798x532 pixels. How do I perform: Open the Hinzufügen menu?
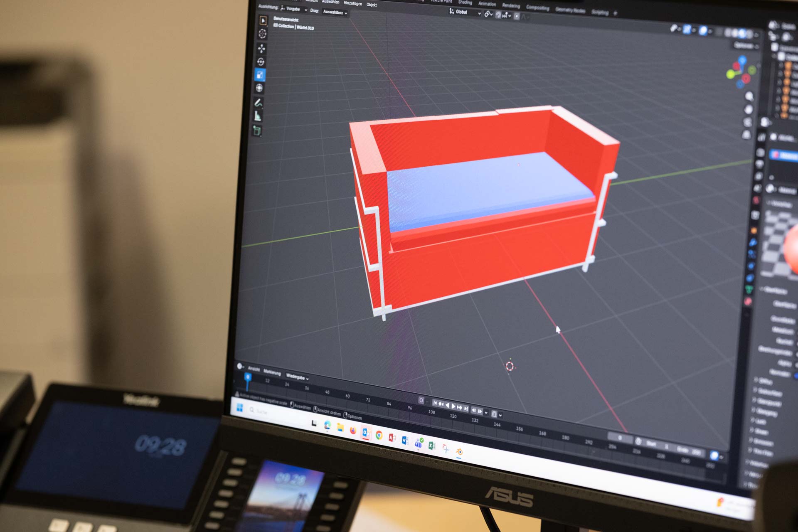point(352,3)
